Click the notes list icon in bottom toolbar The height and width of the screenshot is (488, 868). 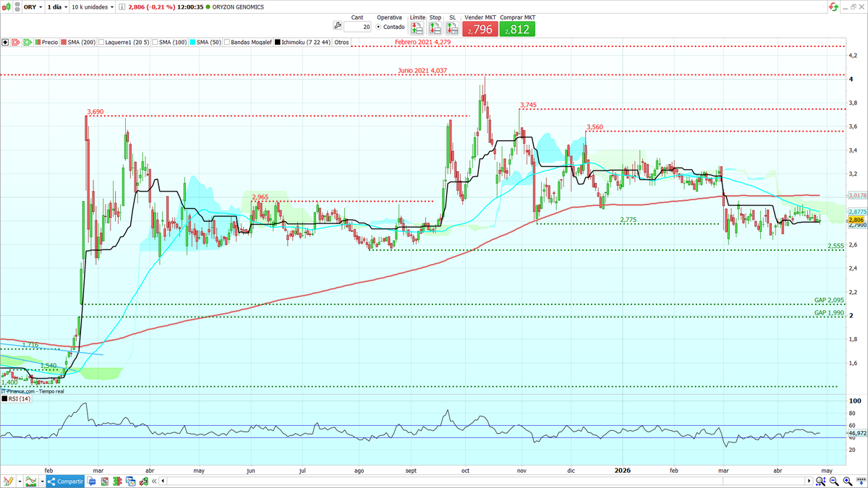104,481
